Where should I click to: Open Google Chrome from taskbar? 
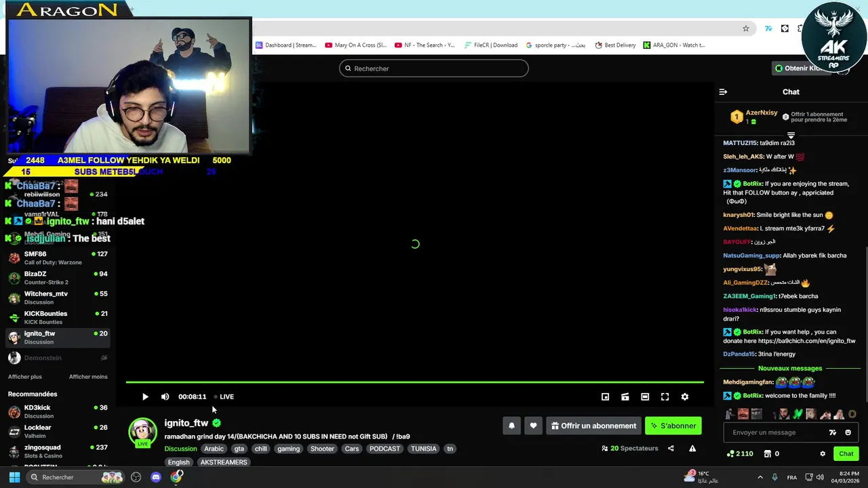tap(176, 477)
